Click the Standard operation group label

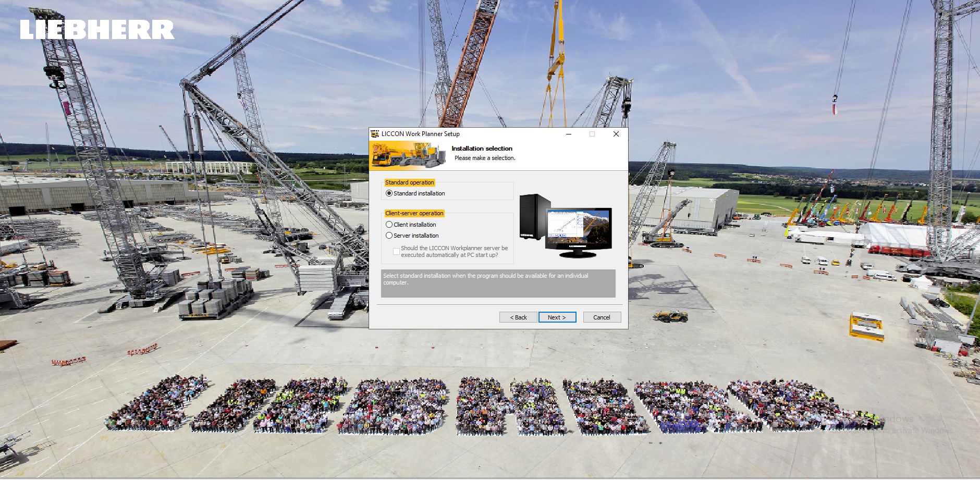coord(409,182)
